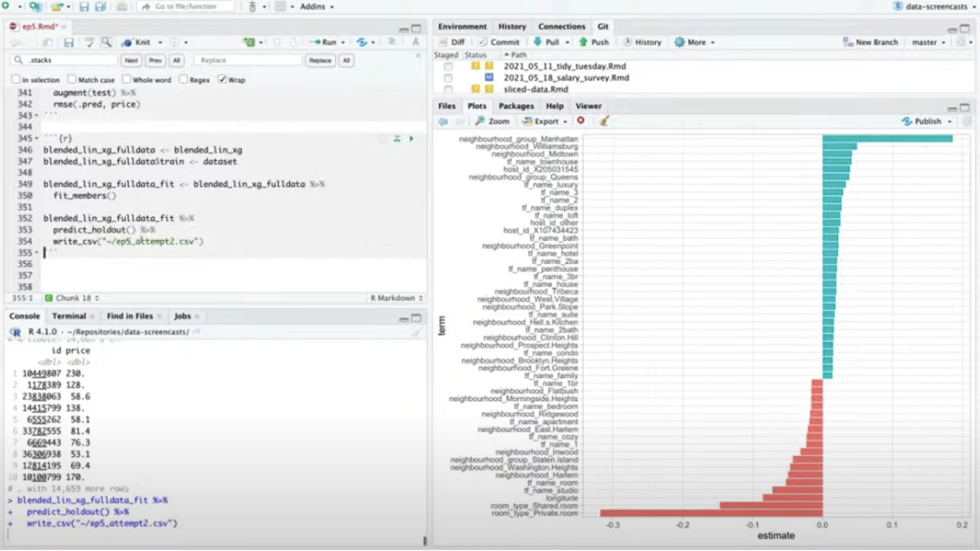The image size is (980, 551).
Task: Open the Knit options dropdown arrow
Action: coord(160,42)
